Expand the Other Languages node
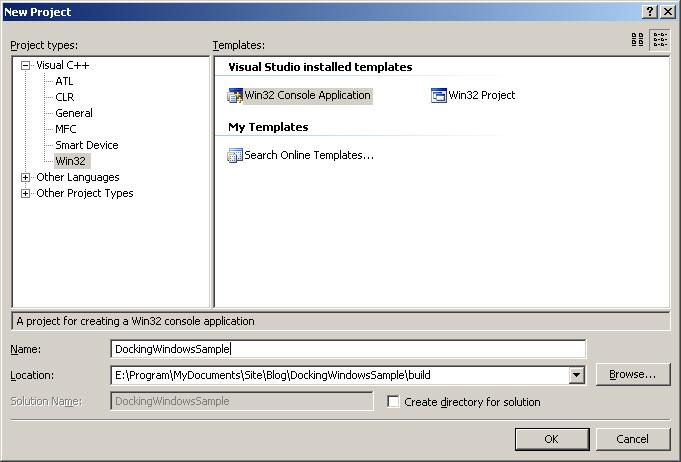The width and height of the screenshot is (681, 462). [x=26, y=178]
